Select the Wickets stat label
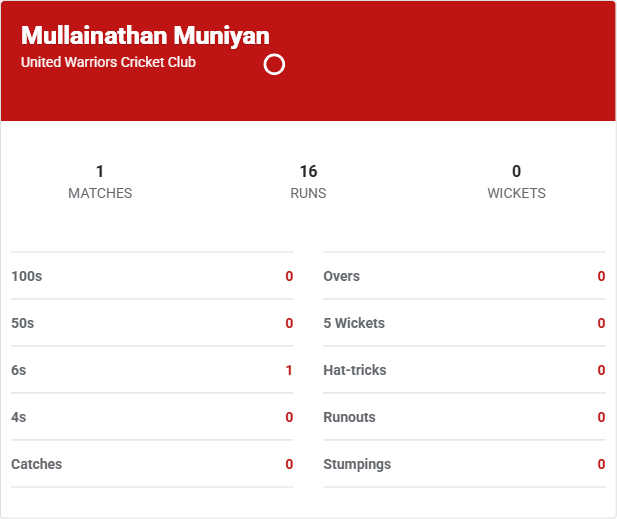617x519 pixels. (x=516, y=193)
